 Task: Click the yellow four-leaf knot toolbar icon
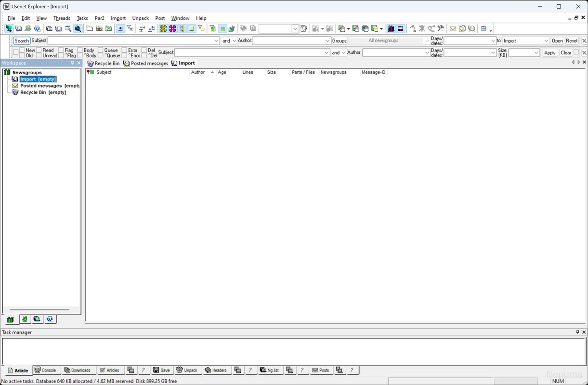pyautogui.click(x=163, y=29)
